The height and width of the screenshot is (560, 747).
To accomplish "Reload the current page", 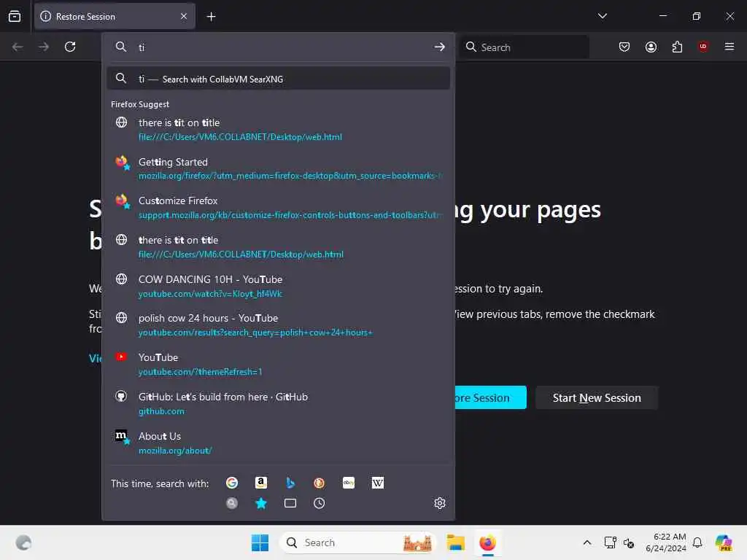I will [70, 47].
